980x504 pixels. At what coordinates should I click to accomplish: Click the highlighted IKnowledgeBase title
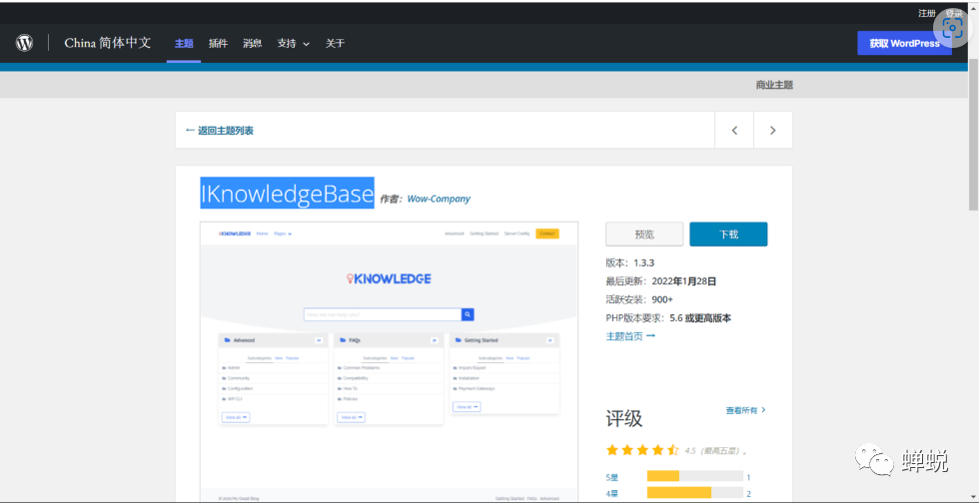287,193
